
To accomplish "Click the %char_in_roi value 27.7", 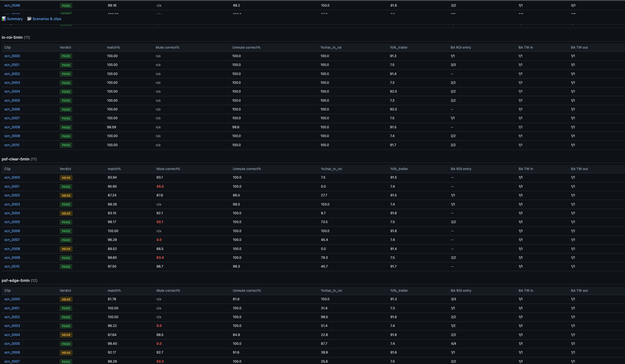I will click(324, 195).
